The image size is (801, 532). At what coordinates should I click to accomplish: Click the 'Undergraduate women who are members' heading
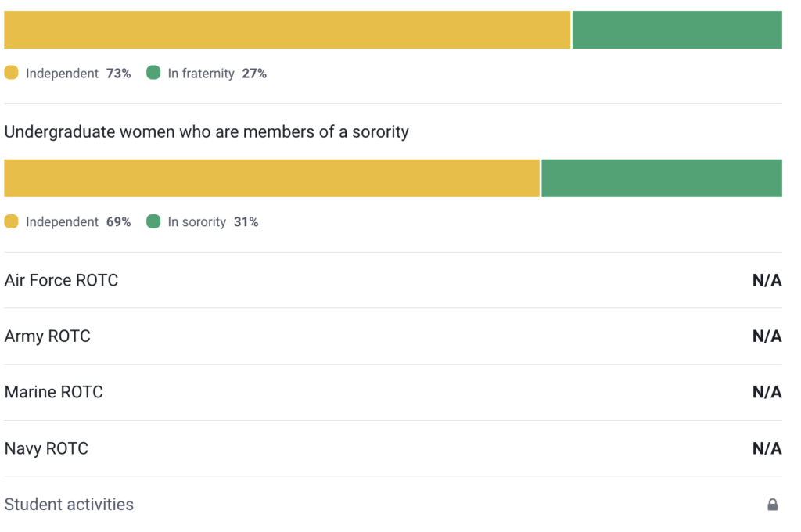(207, 131)
